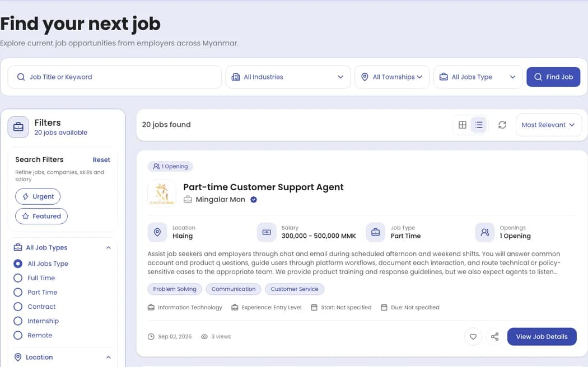The height and width of the screenshot is (367, 588).
Task: Click the '300,000 - 500,000 MMK' salary value
Action: tap(319, 236)
